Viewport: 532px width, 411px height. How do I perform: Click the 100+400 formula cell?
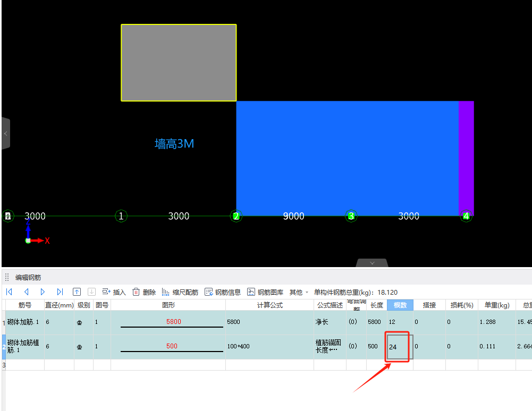click(270, 347)
